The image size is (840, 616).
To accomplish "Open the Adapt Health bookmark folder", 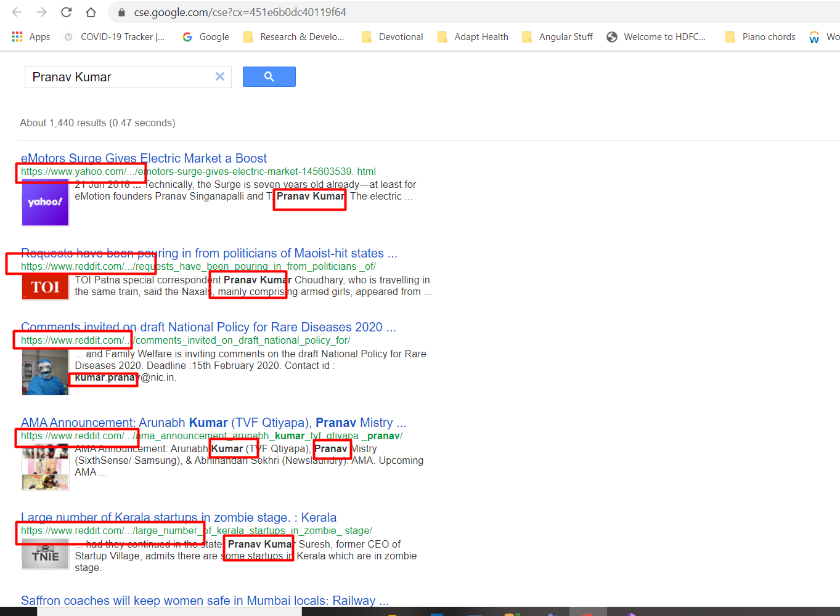I will coord(473,37).
